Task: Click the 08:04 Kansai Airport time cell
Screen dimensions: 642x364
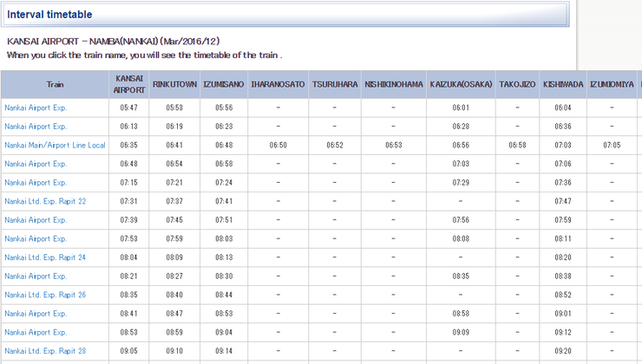Action: point(129,257)
